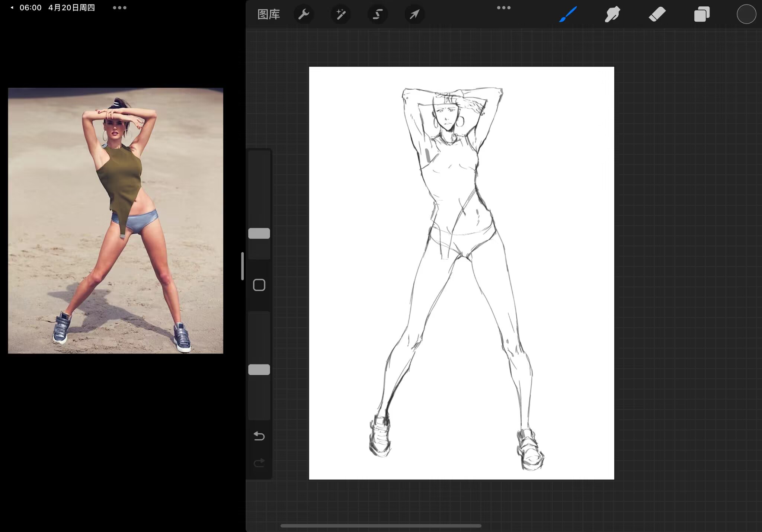Select the Eraser tool
This screenshot has width=762, height=532.
point(657,15)
